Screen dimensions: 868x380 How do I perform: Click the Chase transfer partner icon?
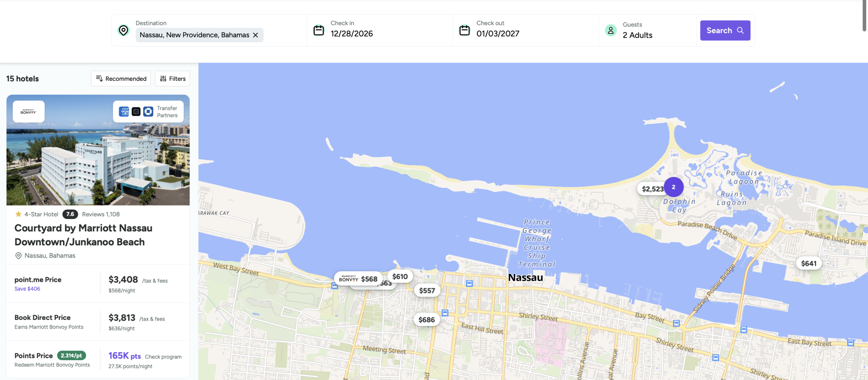pyautogui.click(x=148, y=111)
